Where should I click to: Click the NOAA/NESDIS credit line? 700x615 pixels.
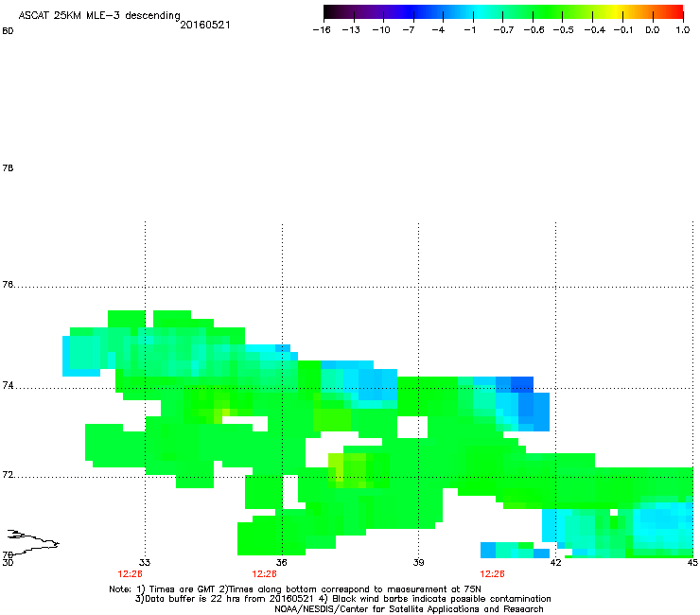pos(409,609)
